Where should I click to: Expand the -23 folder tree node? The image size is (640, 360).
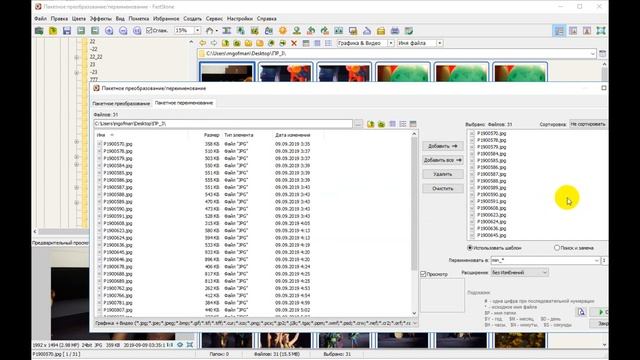tap(77, 72)
